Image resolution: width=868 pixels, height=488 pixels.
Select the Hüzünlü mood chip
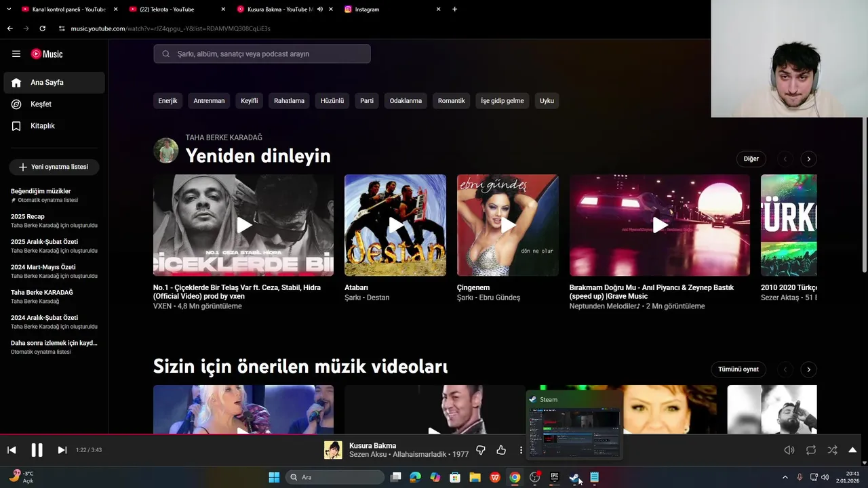(332, 101)
